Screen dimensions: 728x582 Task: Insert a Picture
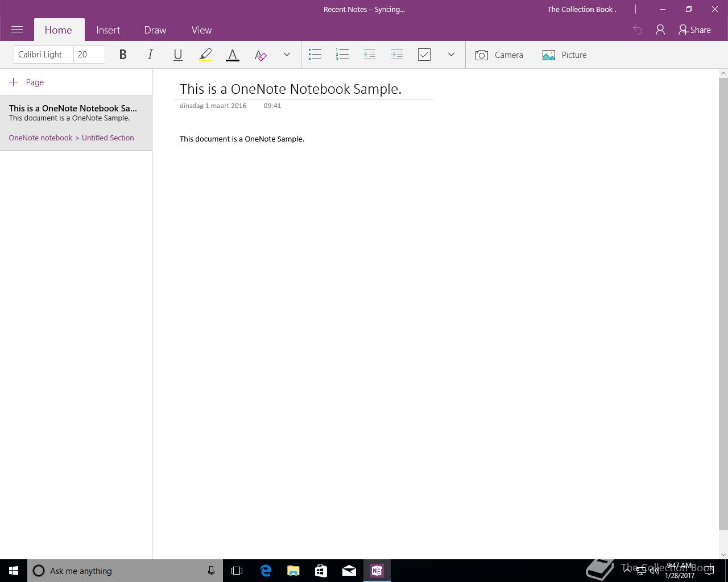564,55
